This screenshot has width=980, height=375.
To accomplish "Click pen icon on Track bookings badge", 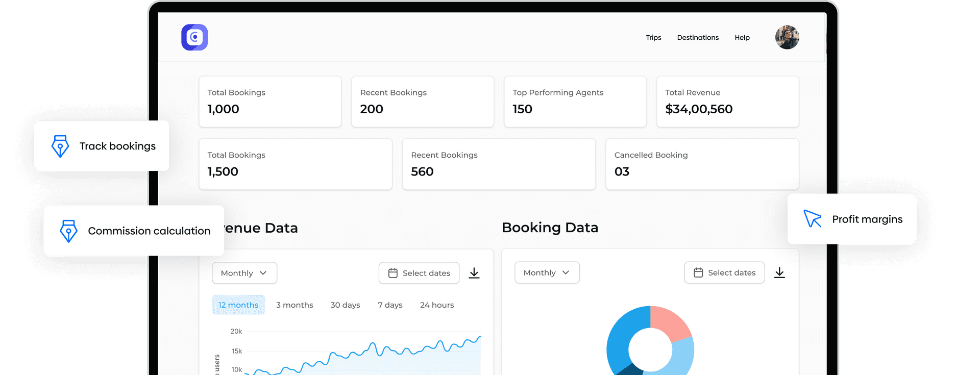I will pos(60,146).
